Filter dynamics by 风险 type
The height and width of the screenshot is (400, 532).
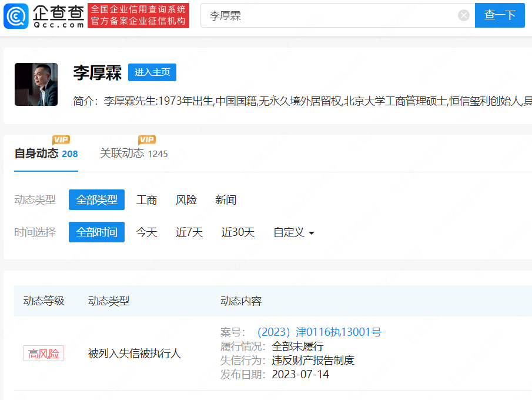(186, 200)
